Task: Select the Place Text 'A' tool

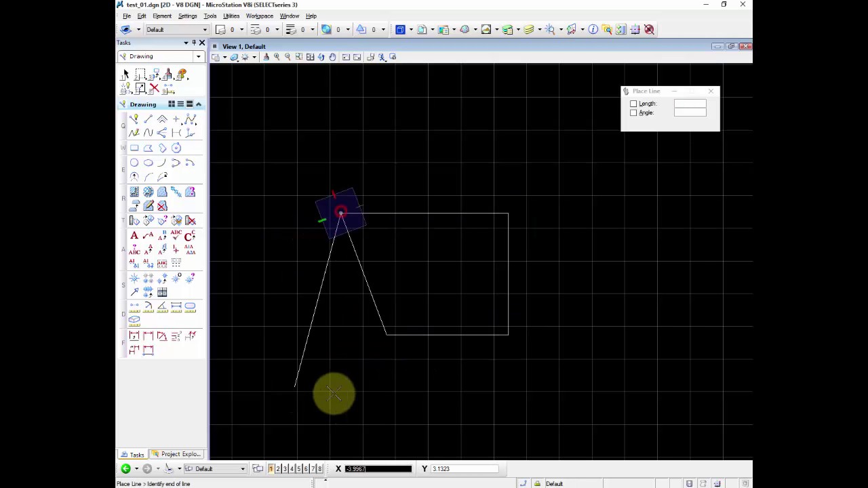Action: click(134, 235)
